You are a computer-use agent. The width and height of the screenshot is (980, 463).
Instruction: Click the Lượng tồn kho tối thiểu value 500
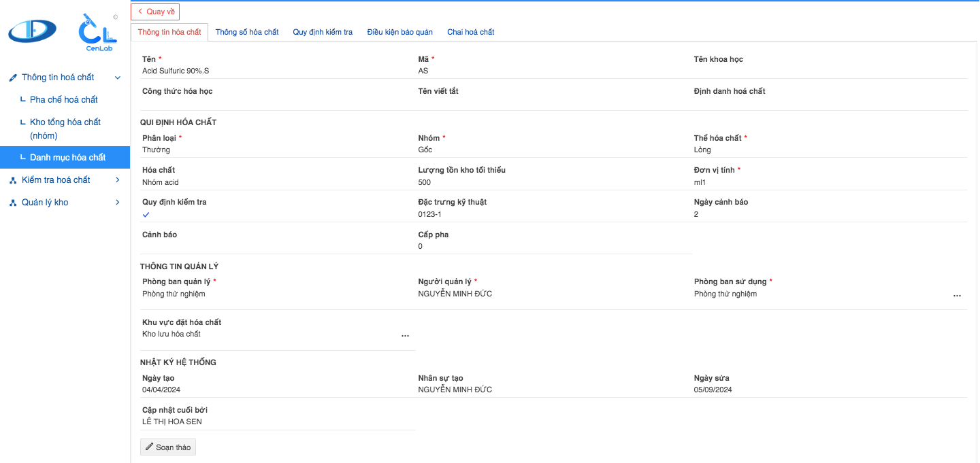click(x=425, y=182)
